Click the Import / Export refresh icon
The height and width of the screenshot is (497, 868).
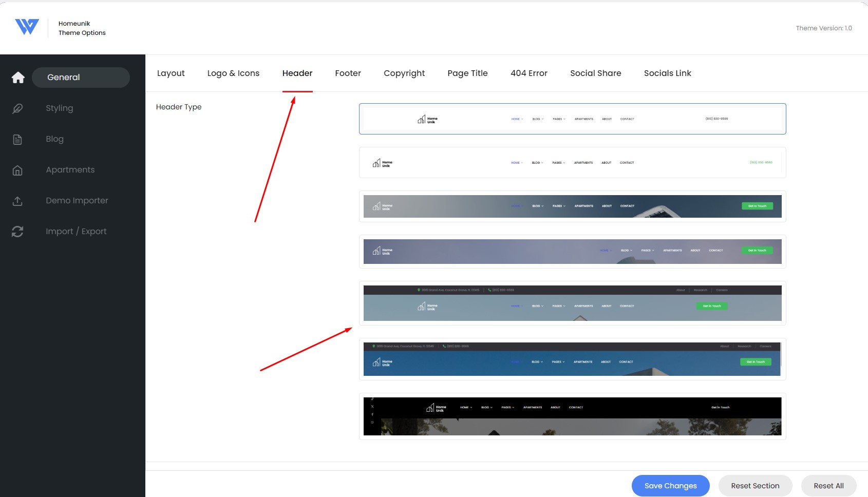[x=17, y=232]
